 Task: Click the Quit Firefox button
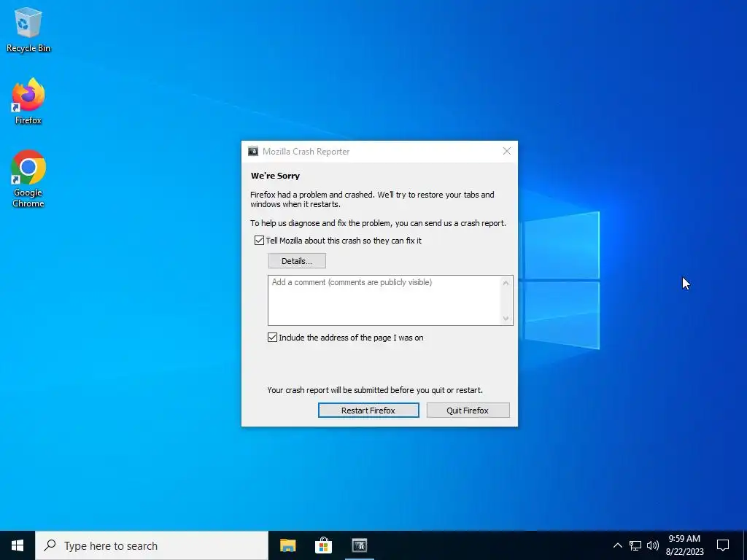[x=468, y=411]
